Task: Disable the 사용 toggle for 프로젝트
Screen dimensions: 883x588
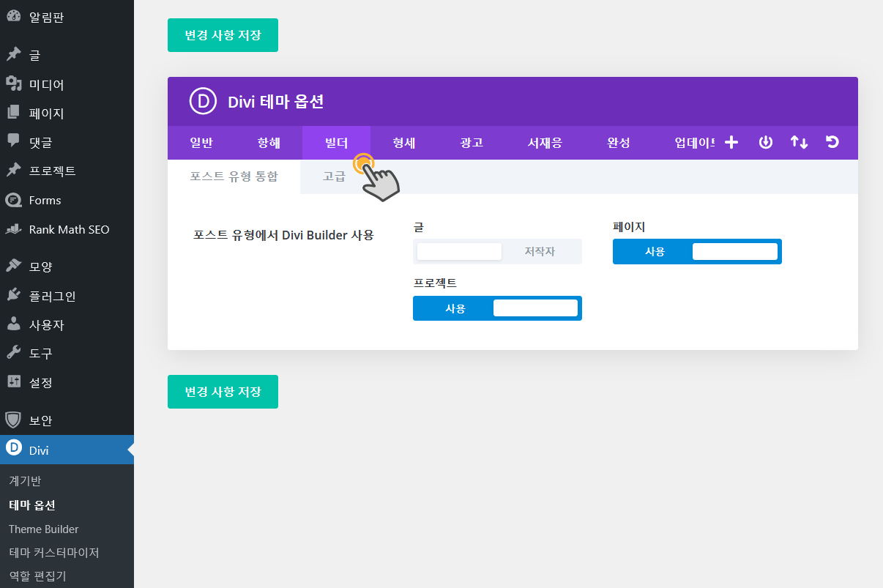Action: coord(497,308)
